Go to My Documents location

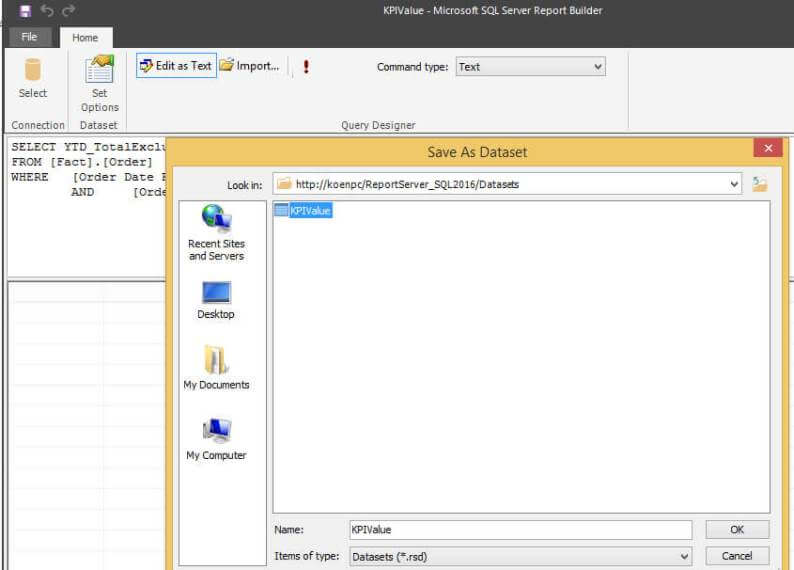[x=216, y=368]
